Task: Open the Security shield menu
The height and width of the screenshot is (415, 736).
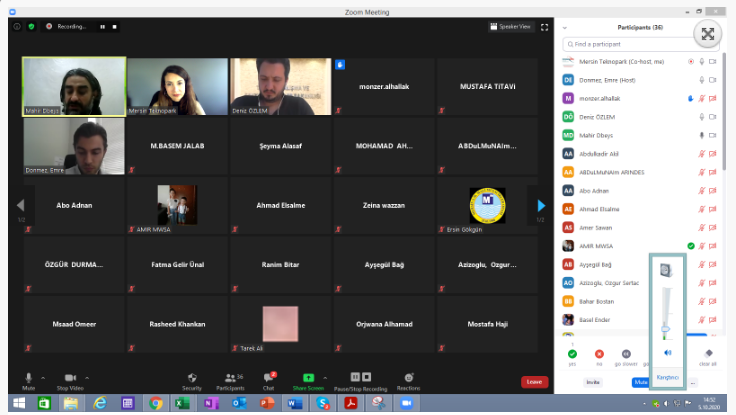Action: [x=192, y=381]
